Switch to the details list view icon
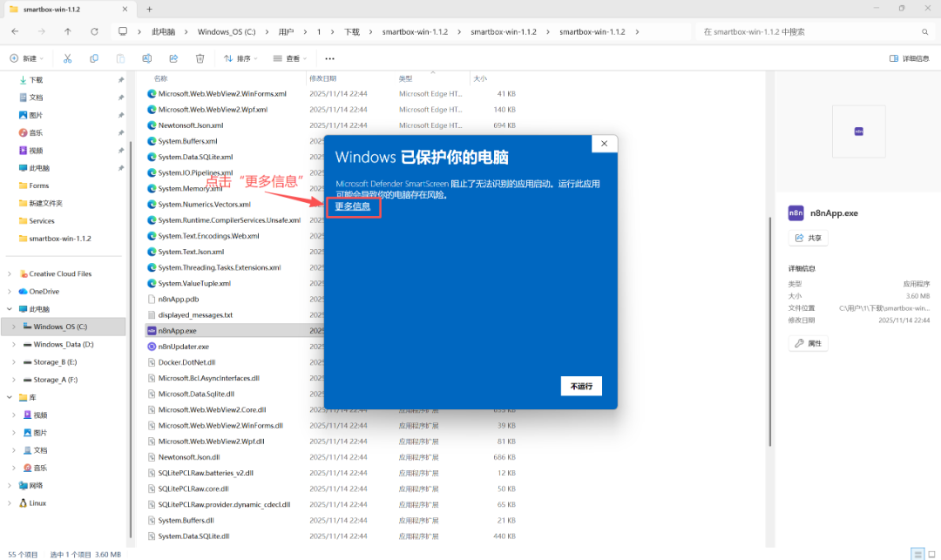941x560 pixels. coord(917,554)
